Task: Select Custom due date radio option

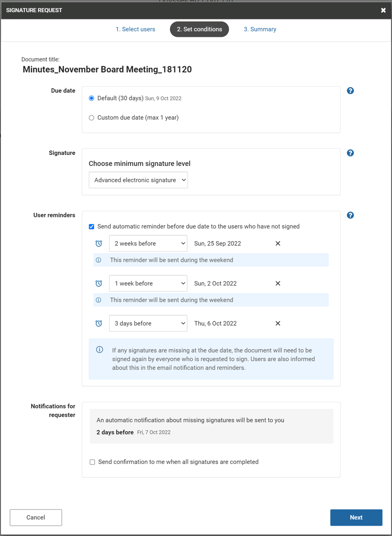Action: (x=91, y=118)
